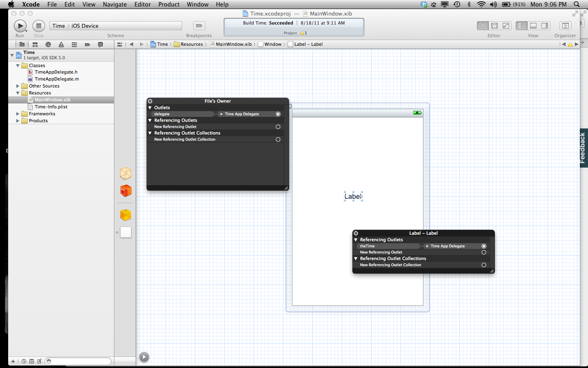Click the navigator filter search field
The height and width of the screenshot is (368, 588).
tap(78, 361)
